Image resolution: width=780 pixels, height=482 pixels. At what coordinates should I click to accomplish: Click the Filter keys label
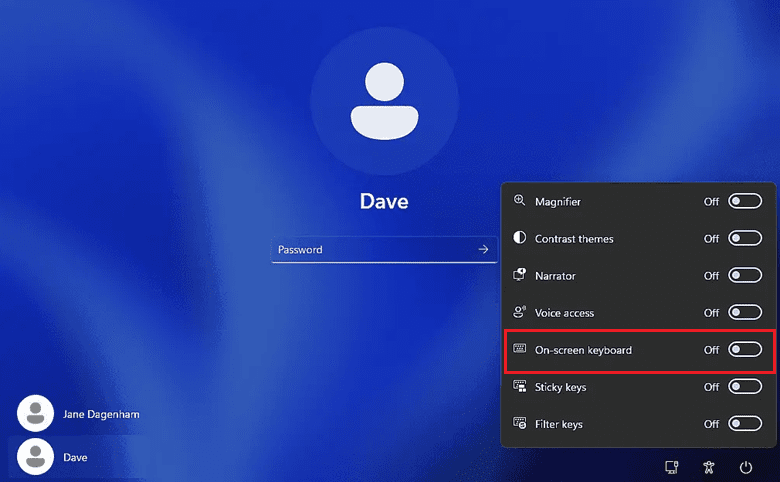pyautogui.click(x=558, y=424)
